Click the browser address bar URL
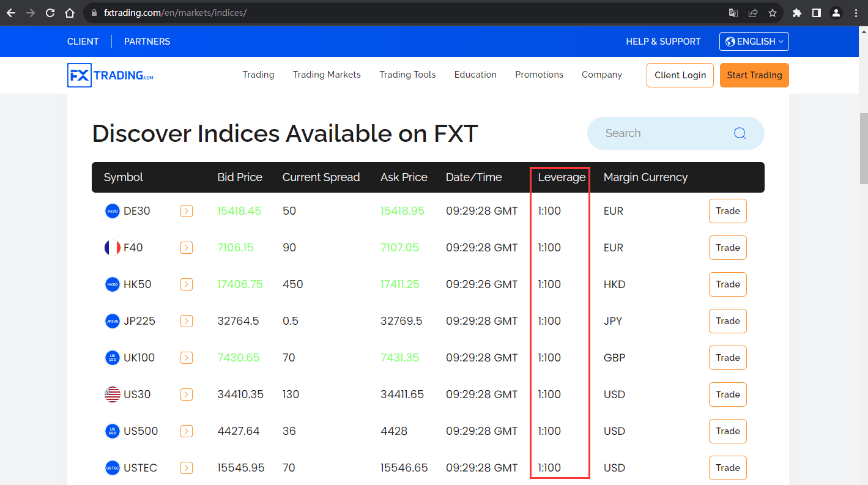Viewport: 868px width, 485px height. coord(176,12)
